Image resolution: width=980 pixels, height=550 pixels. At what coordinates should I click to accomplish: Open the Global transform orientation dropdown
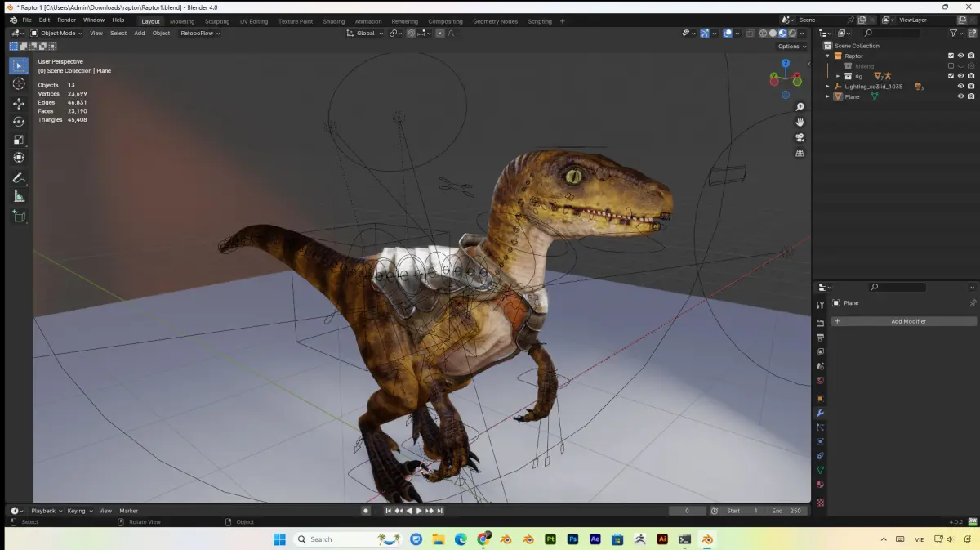[x=365, y=34]
